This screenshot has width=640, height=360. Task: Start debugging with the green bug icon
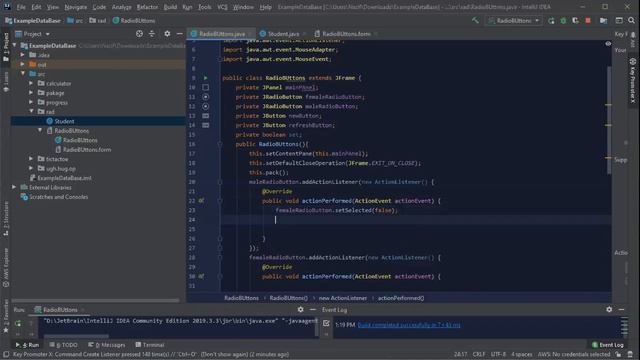click(563, 20)
